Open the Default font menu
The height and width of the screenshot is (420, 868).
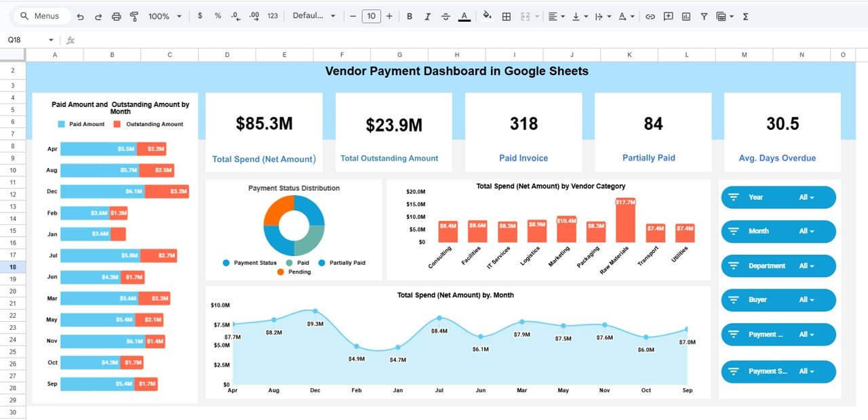[314, 16]
